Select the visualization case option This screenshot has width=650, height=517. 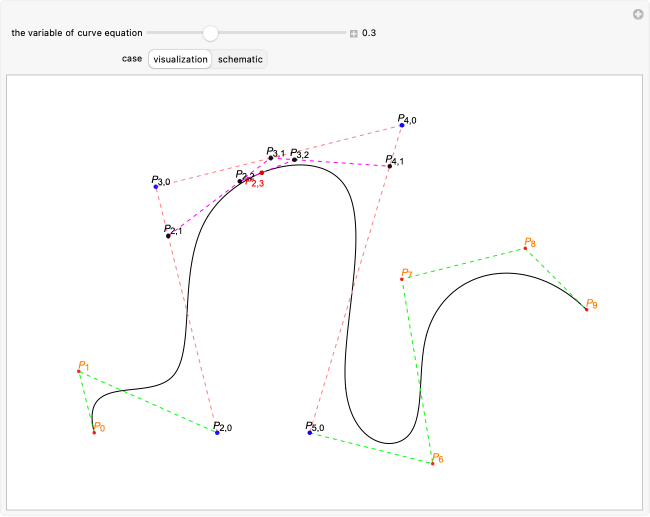(x=180, y=59)
